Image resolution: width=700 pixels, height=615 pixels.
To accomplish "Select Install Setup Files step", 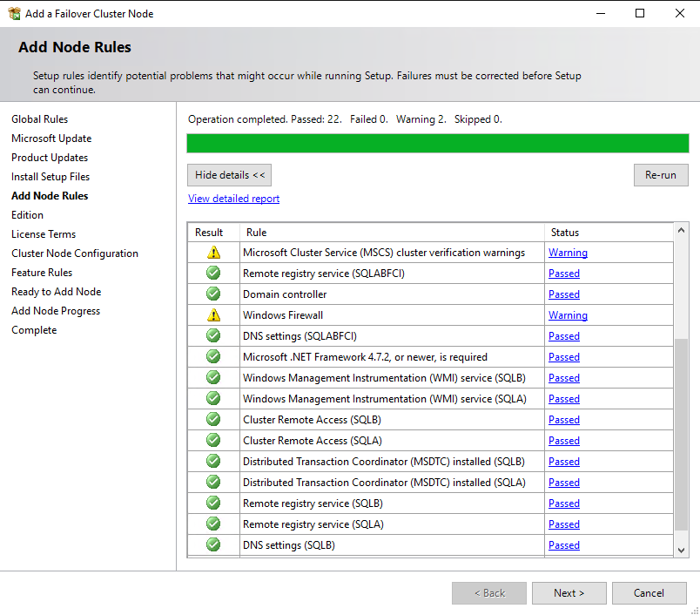I will [50, 177].
